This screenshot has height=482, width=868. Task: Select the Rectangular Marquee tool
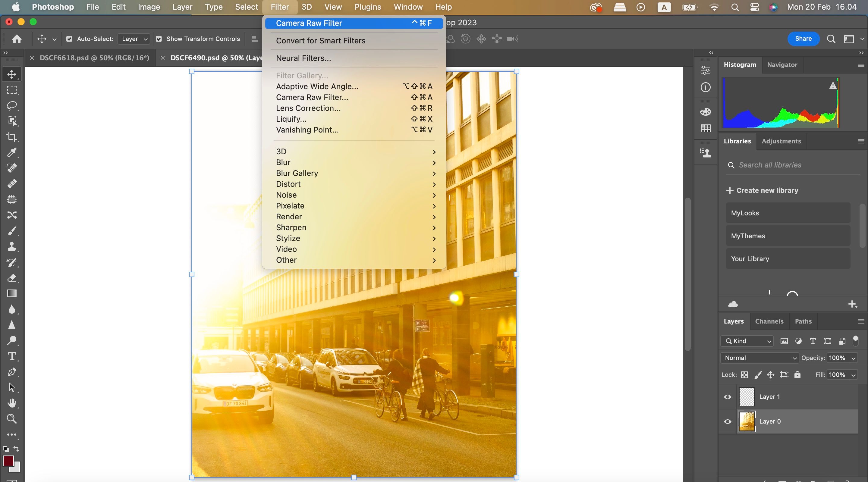pyautogui.click(x=12, y=90)
